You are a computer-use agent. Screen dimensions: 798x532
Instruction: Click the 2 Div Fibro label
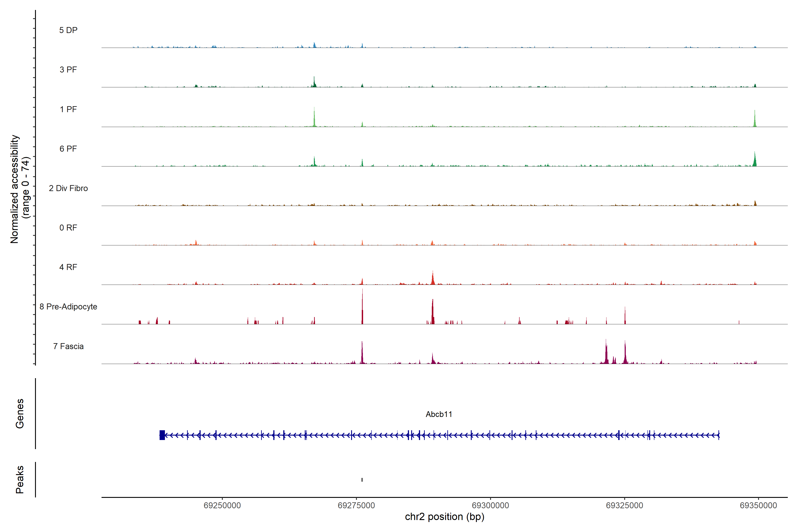pos(68,188)
